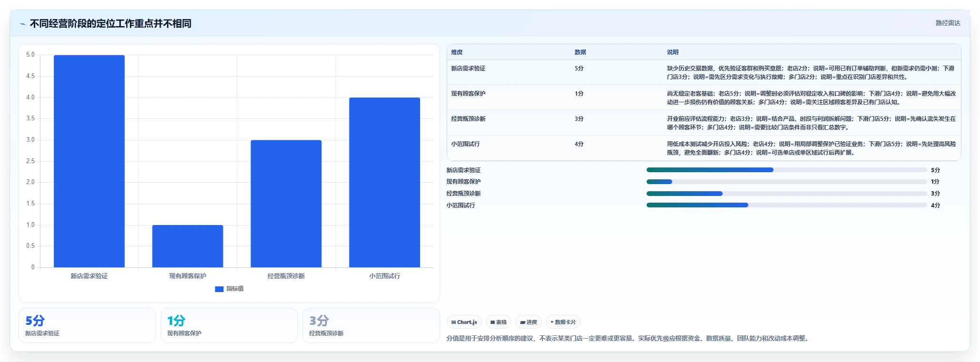Screen dimensions: 980x362
Task: Click the 经营瓶颈诊断 bar in the chart
Action: 286,204
